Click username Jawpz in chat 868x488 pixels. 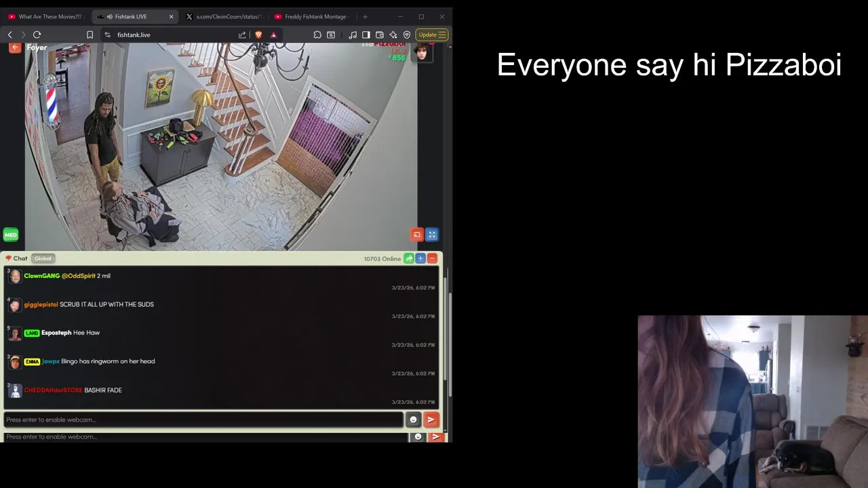(x=51, y=361)
